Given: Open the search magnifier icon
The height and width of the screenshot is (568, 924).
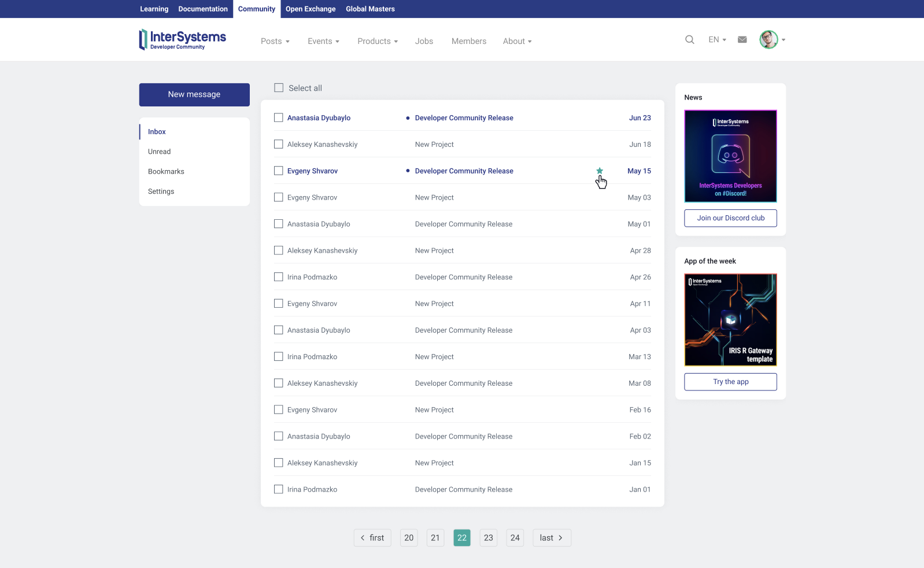Looking at the screenshot, I should click(x=689, y=40).
